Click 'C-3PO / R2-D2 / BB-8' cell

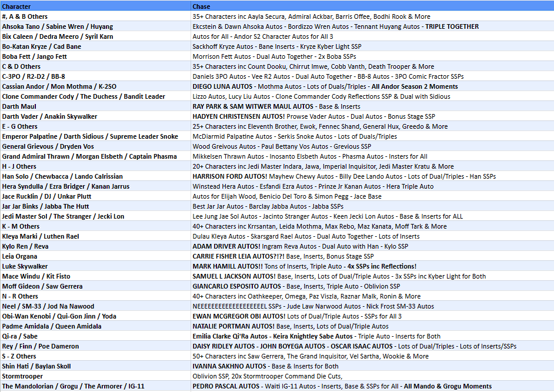tap(95, 76)
